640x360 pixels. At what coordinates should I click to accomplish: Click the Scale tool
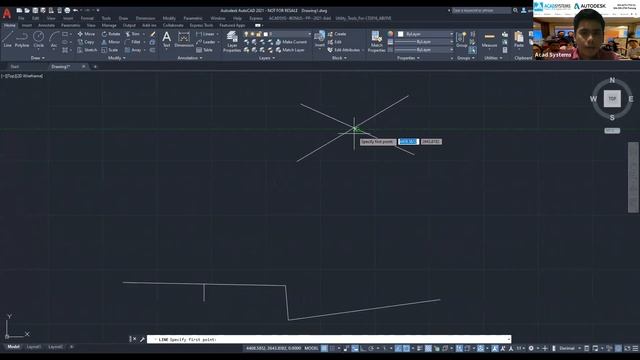109,50
